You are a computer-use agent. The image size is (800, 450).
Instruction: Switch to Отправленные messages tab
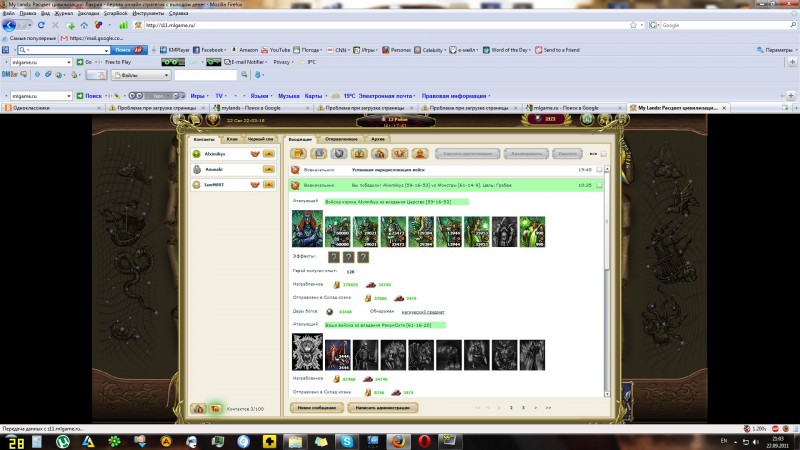[x=341, y=139]
